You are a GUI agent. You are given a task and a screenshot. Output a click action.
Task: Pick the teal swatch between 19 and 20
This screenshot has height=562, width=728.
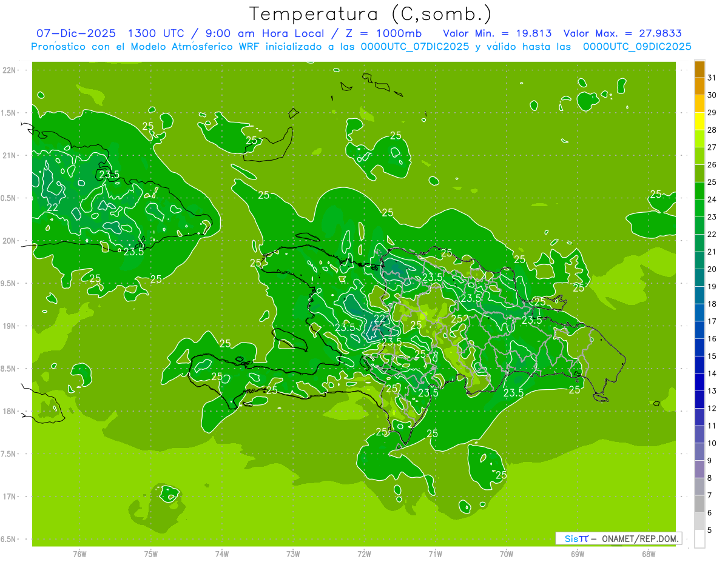pos(699,278)
